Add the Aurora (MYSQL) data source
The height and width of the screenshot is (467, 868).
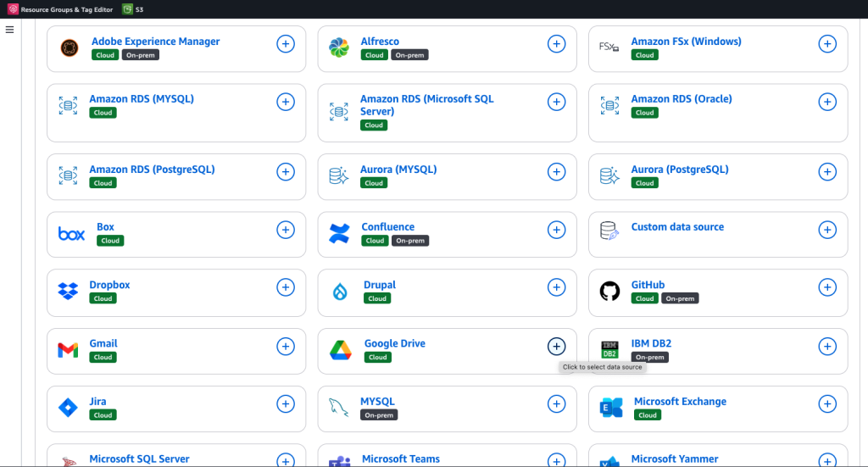556,171
